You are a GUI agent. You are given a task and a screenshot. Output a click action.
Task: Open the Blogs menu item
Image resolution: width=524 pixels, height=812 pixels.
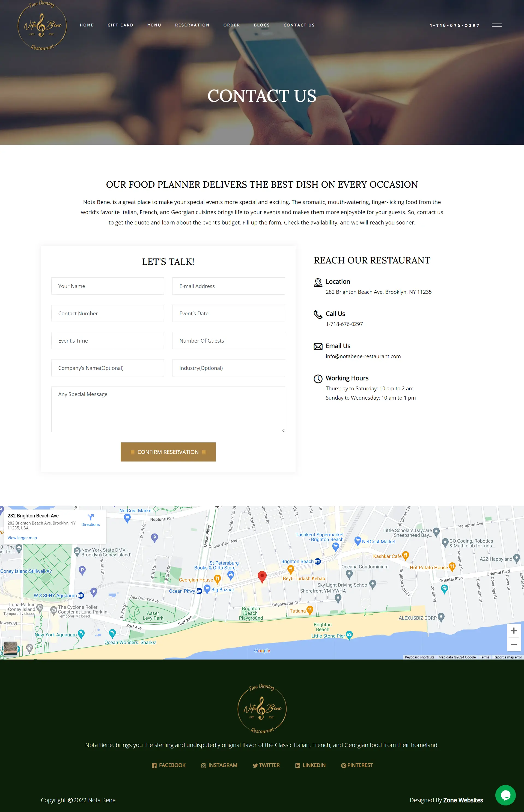(261, 25)
